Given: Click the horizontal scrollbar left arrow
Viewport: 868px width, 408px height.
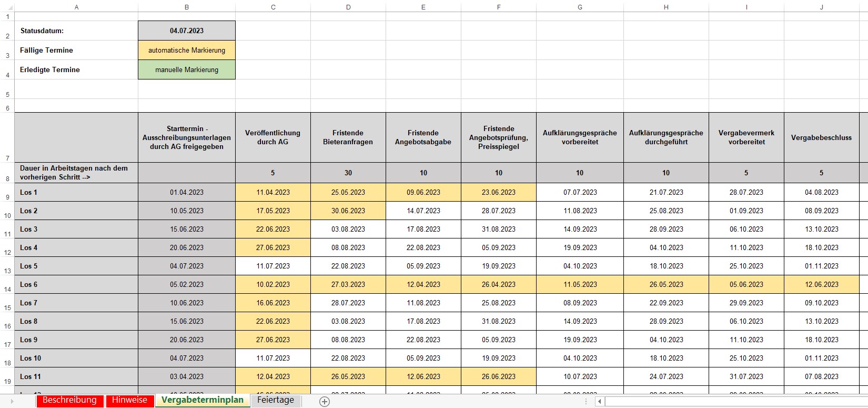Looking at the screenshot, I should click(x=599, y=402).
